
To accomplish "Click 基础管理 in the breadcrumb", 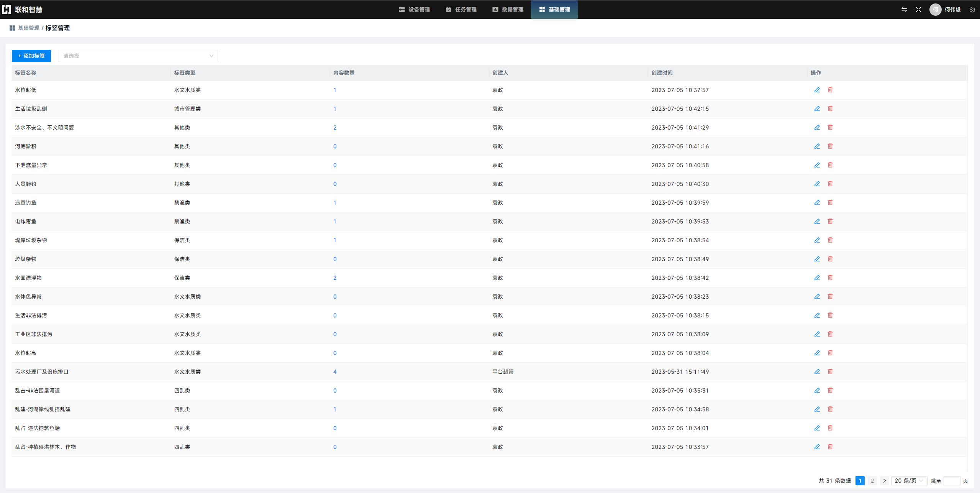I will (x=29, y=28).
